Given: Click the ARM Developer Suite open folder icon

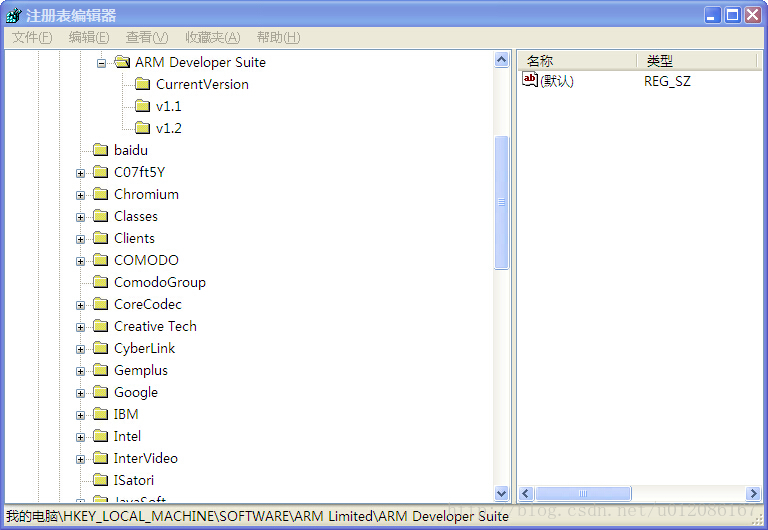Looking at the screenshot, I should tap(122, 62).
